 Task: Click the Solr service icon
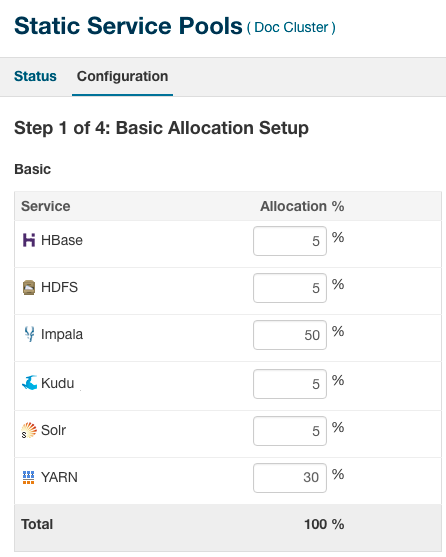tap(29, 430)
